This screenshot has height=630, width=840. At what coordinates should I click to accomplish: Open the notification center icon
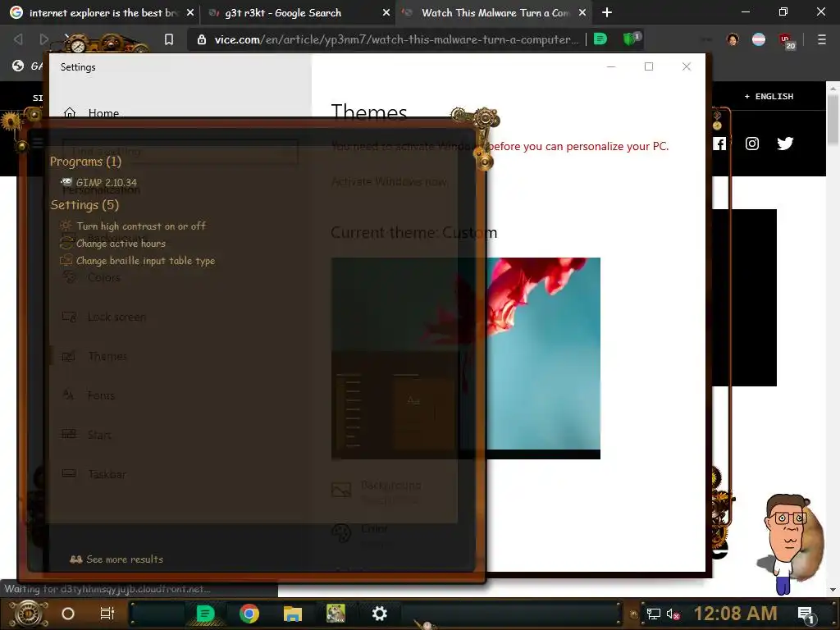pos(806,614)
